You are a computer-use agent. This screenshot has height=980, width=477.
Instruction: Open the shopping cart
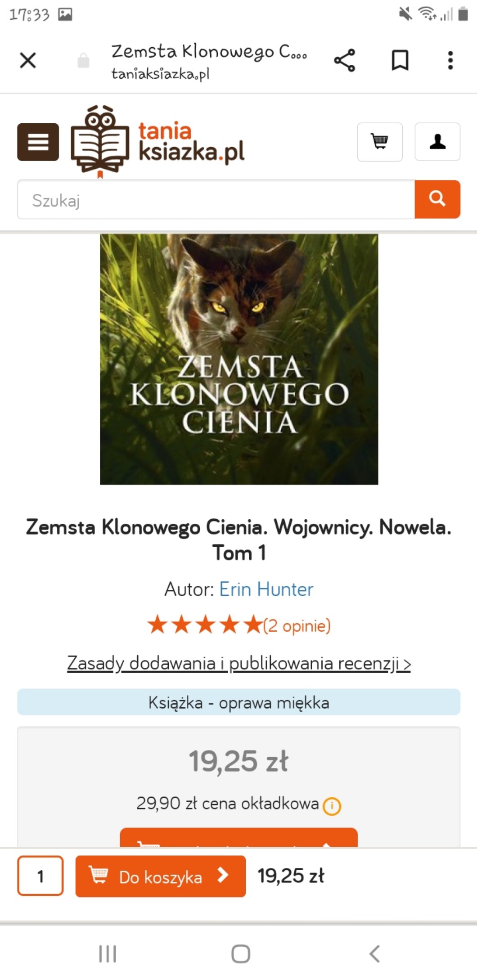click(380, 142)
